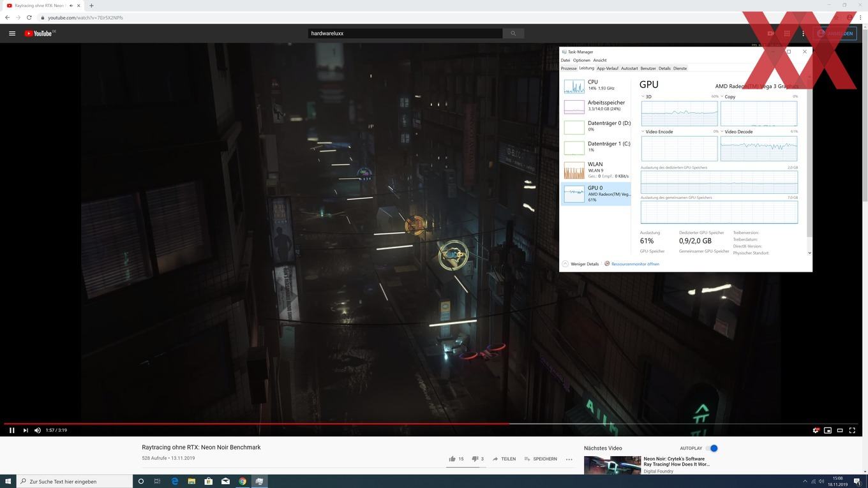Click taskbar search text box
This screenshot has height=488, width=868.
pyautogui.click(x=75, y=481)
